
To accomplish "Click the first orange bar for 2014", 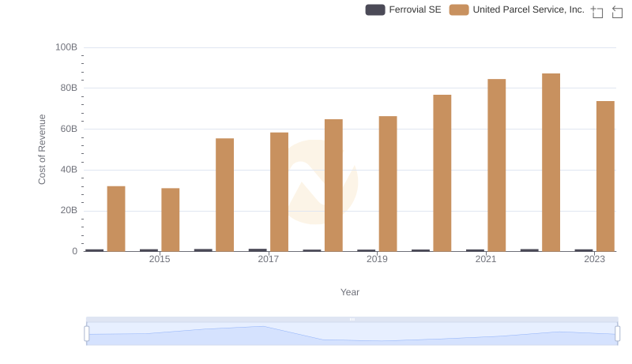I will (116, 219).
